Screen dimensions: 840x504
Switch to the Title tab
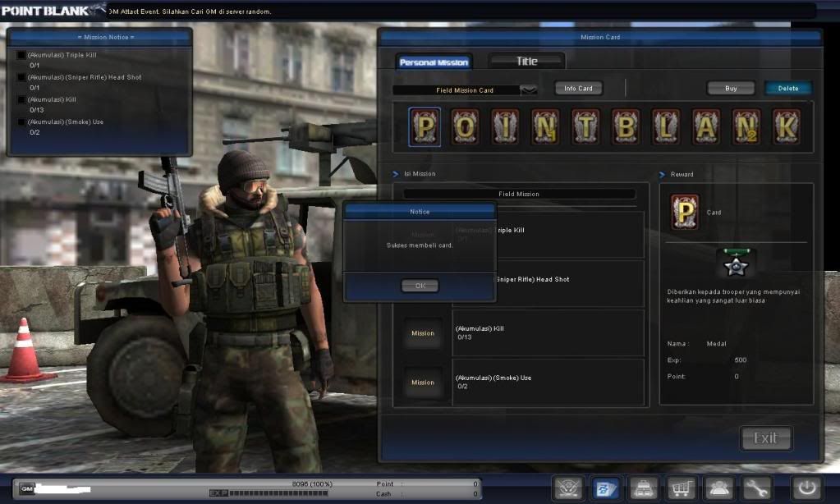pyautogui.click(x=526, y=62)
